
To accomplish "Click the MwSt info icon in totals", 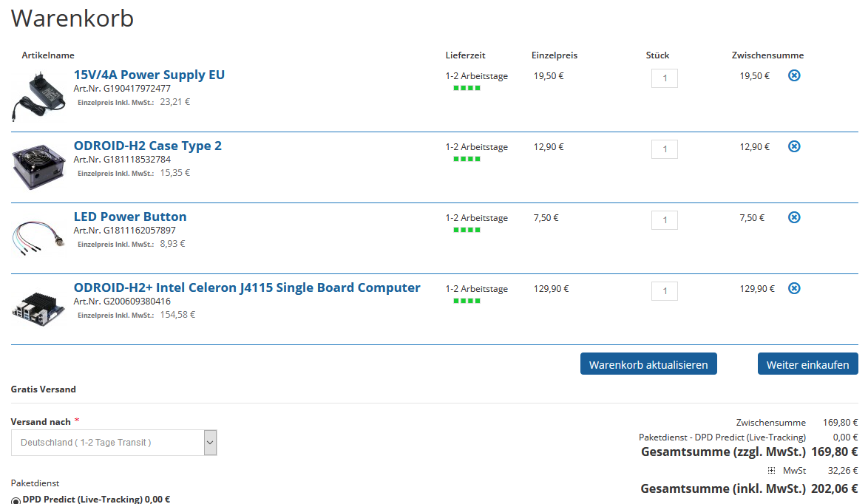I will [771, 471].
